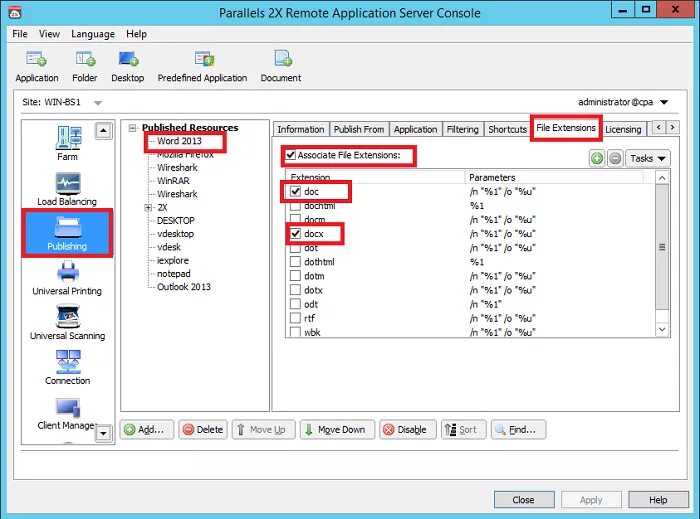This screenshot has width=700, height=519.
Task: Move the category sidebar up with arrow
Action: click(x=103, y=131)
